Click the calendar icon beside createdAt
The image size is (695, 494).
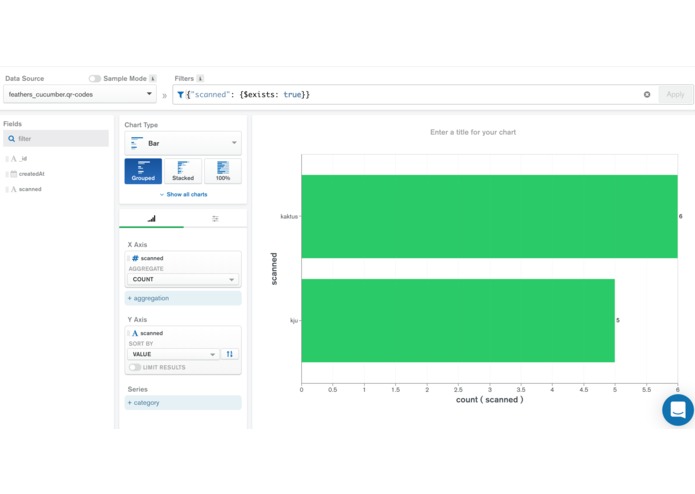14,174
